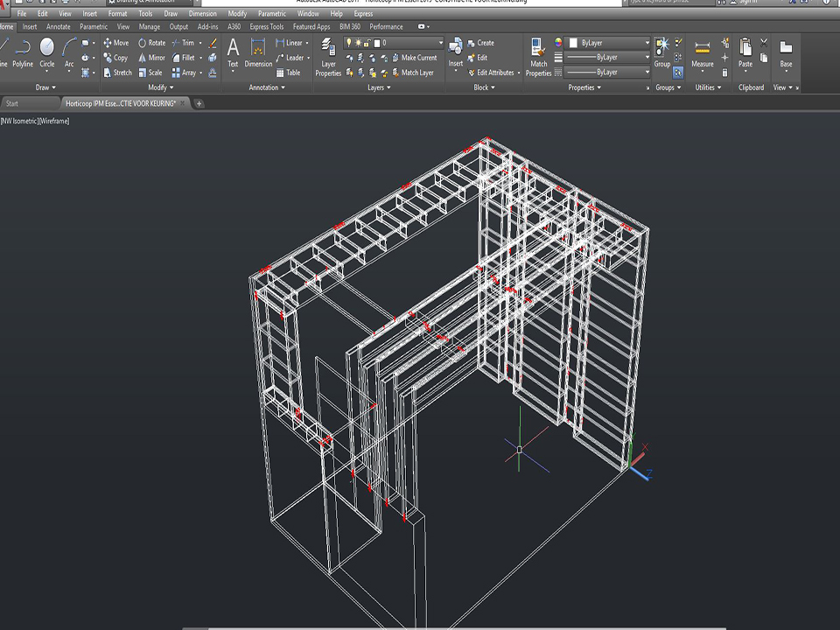The height and width of the screenshot is (630, 840).
Task: Toggle the layer lock padlock icon
Action: click(x=366, y=43)
